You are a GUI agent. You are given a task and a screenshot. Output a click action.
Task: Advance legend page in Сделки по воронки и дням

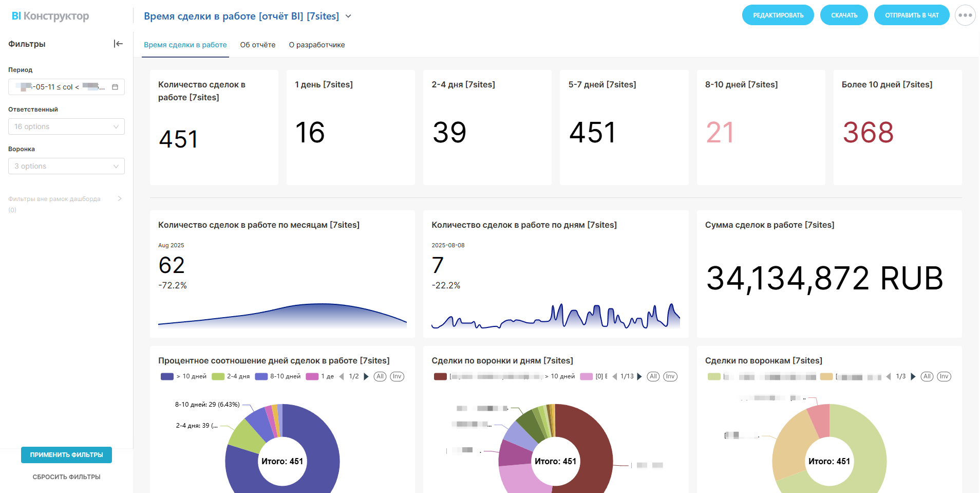point(639,376)
